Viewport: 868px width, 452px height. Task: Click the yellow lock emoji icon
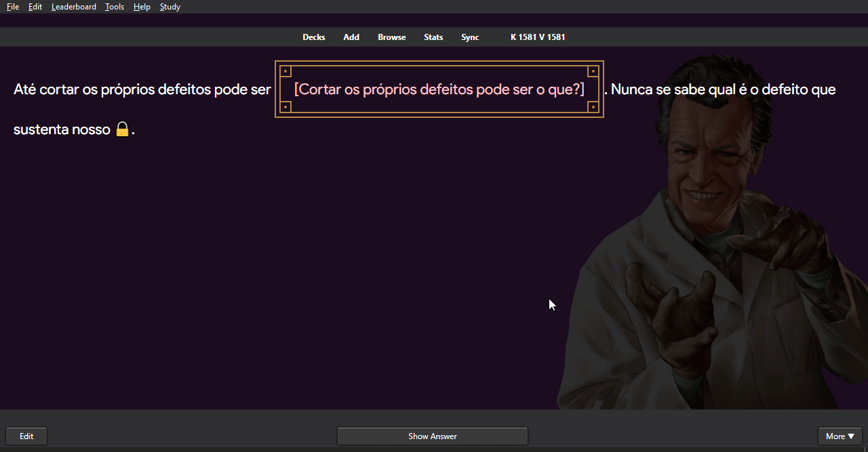click(x=122, y=129)
